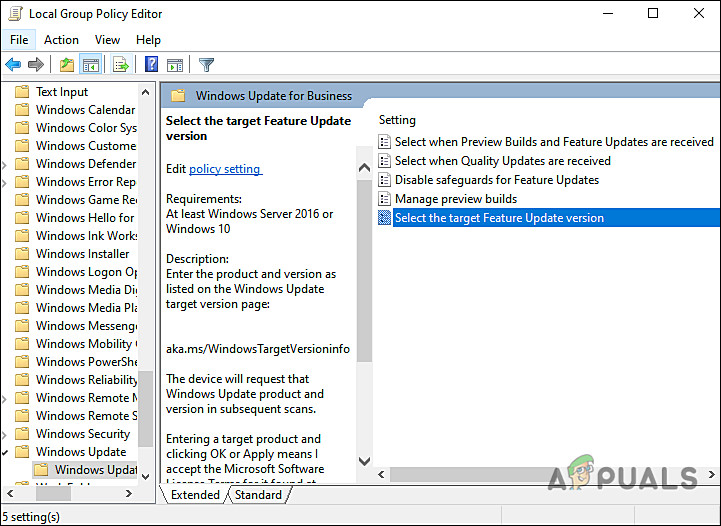The height and width of the screenshot is (526, 721).
Task: Collapse the Windows Update tree node
Action: click(x=6, y=452)
